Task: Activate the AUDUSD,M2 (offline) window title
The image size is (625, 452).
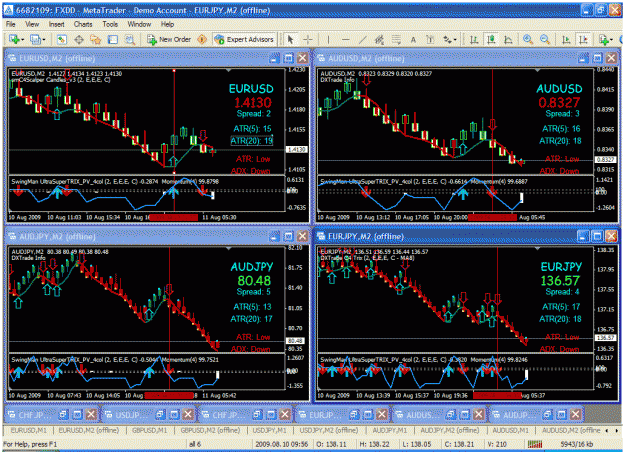Action: (x=366, y=59)
